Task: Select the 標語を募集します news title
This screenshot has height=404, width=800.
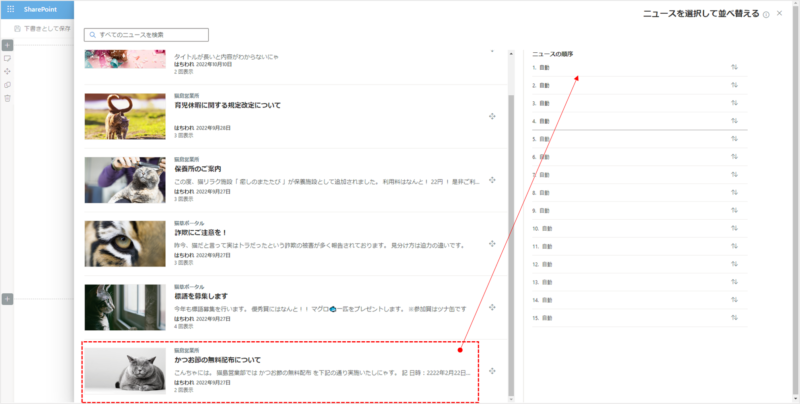Action: (201, 296)
